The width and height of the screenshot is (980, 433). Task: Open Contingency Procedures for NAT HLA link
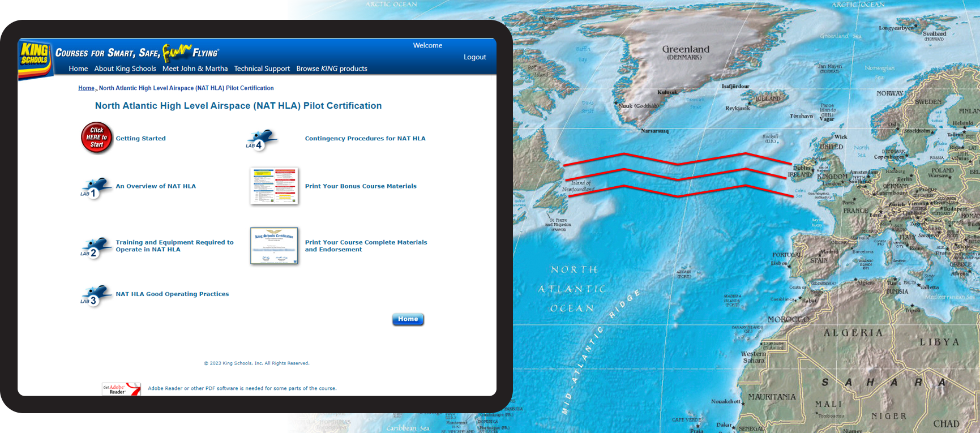(x=365, y=139)
